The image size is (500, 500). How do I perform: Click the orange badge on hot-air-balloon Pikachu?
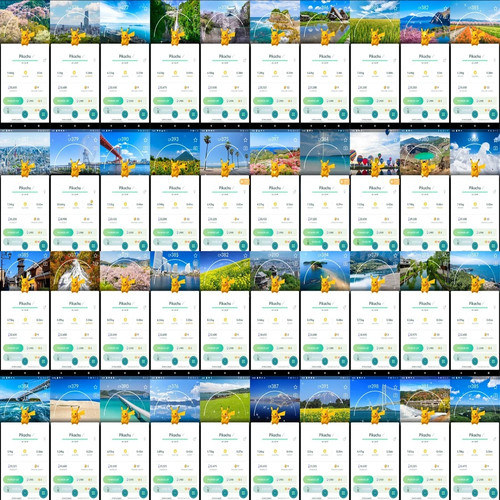(394, 182)
